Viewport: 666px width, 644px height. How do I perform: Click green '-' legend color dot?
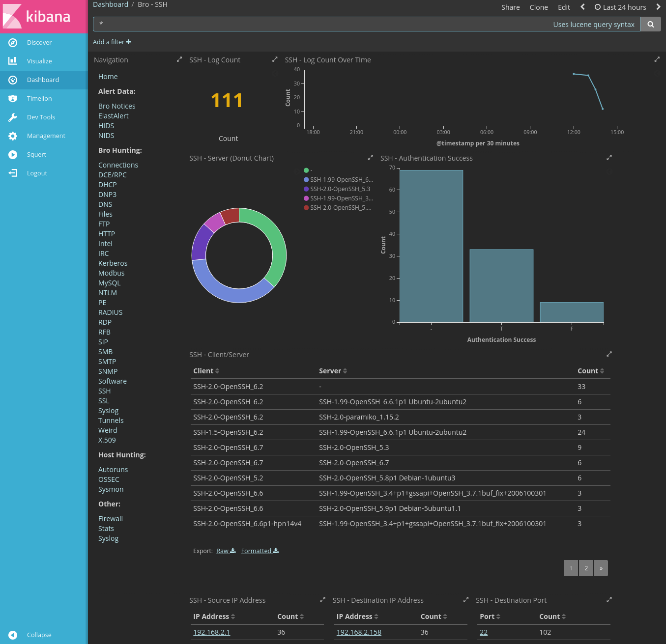click(x=306, y=170)
